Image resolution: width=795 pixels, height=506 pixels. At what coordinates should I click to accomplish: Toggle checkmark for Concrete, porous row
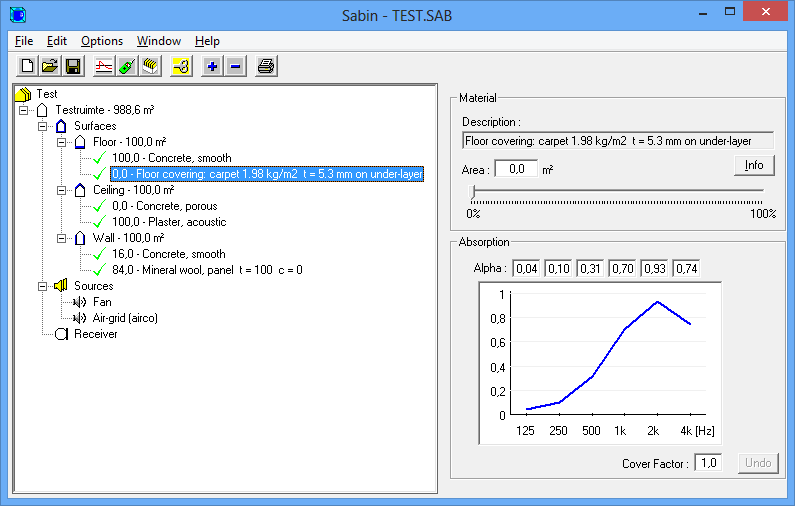coord(100,206)
